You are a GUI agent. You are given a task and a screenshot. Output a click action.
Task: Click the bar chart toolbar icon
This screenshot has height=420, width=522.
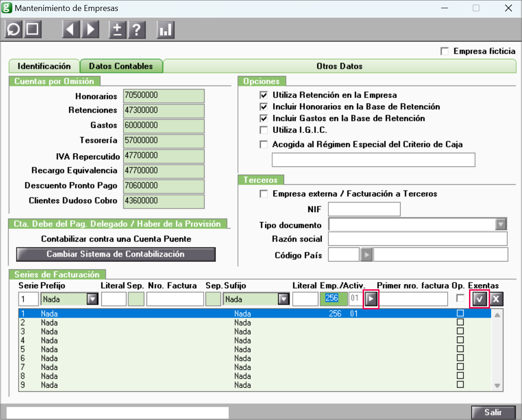pyautogui.click(x=165, y=30)
